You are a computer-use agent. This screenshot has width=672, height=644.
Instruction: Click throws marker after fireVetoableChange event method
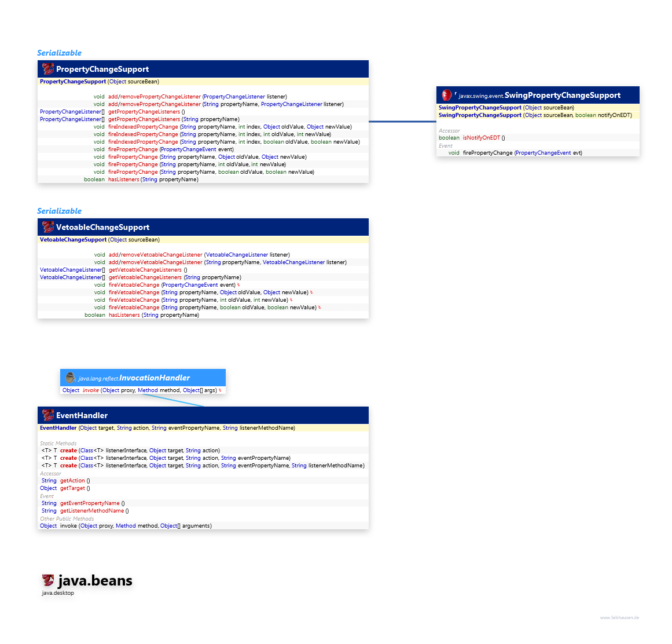pos(238,285)
